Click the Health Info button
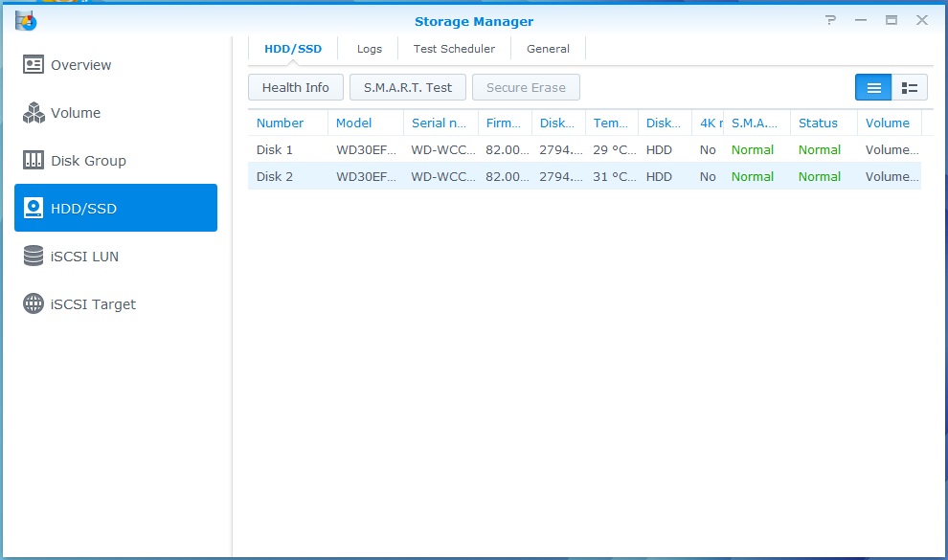 (x=295, y=88)
